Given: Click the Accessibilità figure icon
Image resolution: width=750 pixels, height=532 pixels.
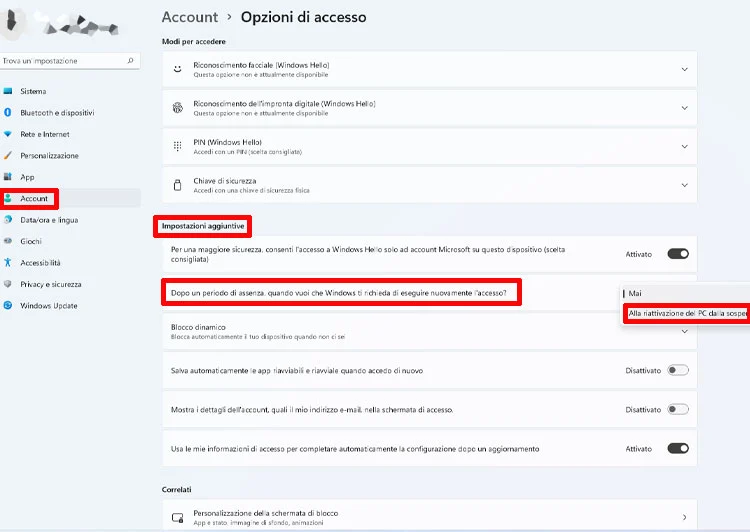Looking at the screenshot, I should pyautogui.click(x=8, y=262).
